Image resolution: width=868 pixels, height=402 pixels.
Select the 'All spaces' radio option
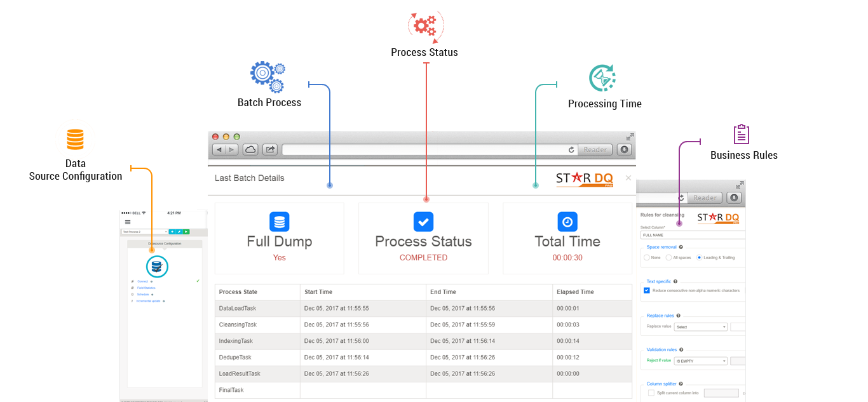pyautogui.click(x=668, y=258)
